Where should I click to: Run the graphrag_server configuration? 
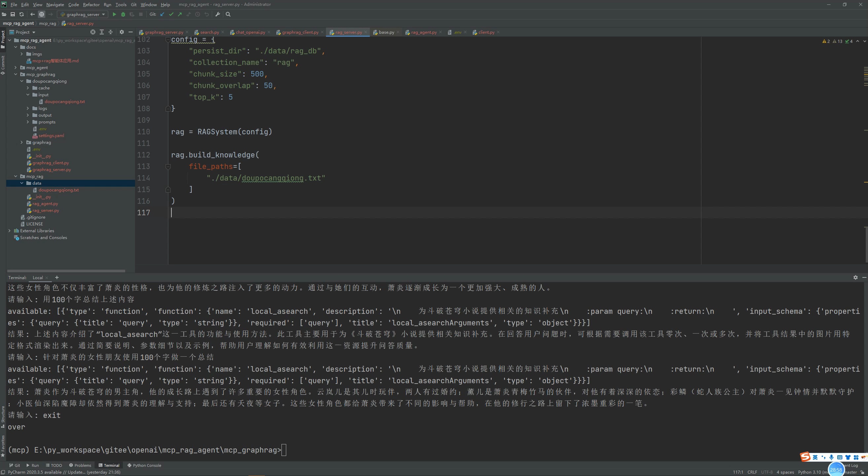(x=114, y=14)
